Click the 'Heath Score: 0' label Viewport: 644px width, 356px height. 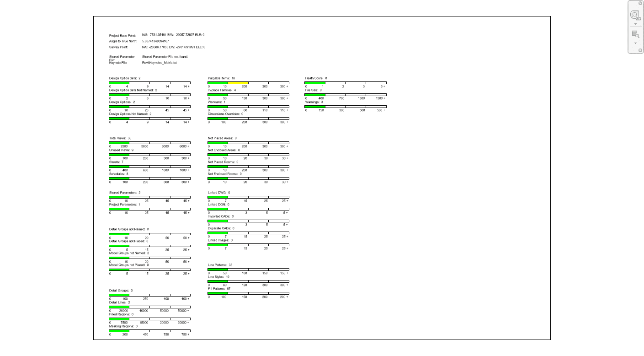pos(316,78)
